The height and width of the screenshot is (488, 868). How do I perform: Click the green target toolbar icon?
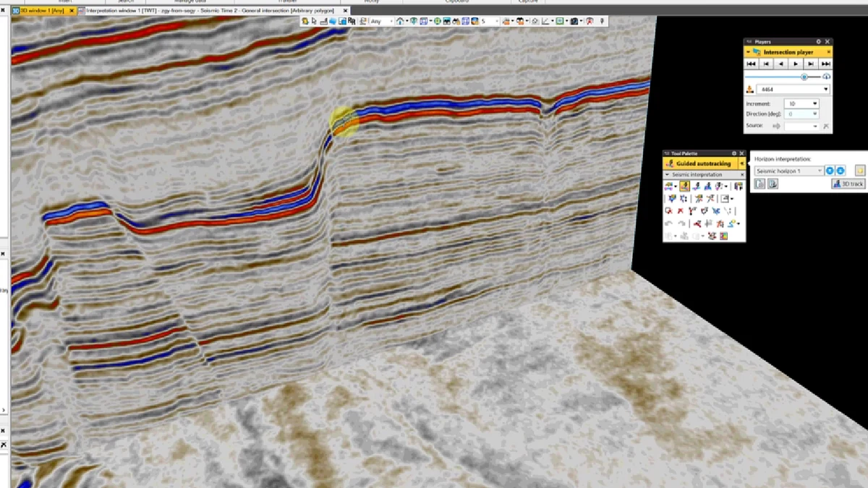click(x=437, y=21)
